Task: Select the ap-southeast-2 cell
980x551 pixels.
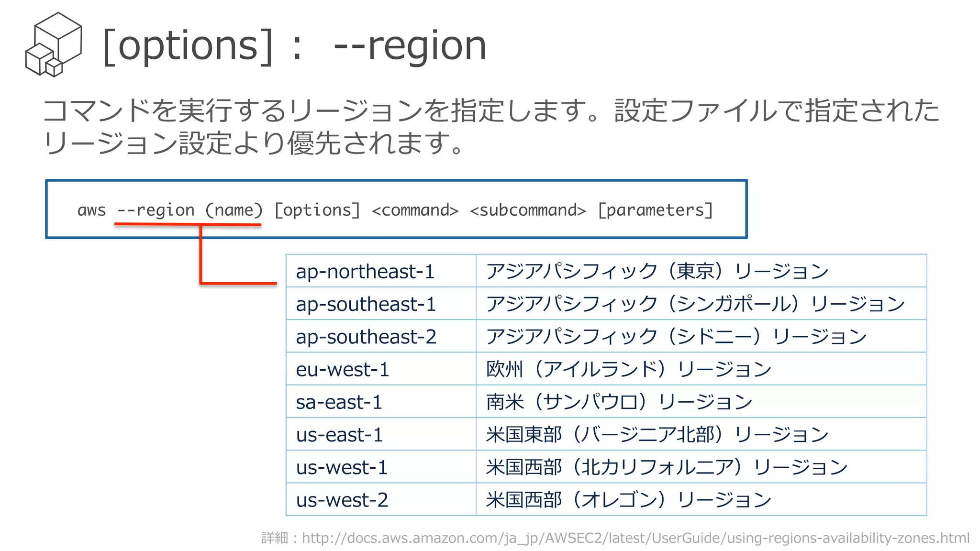Action: 381,336
